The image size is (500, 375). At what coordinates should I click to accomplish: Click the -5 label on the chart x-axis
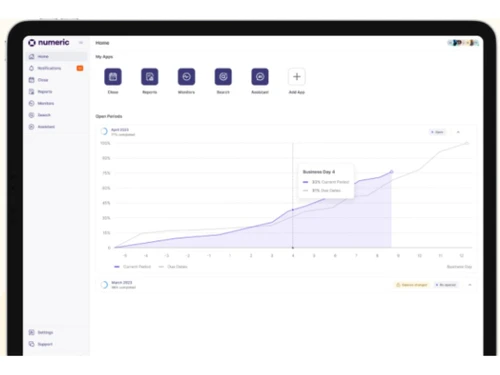tap(125, 255)
